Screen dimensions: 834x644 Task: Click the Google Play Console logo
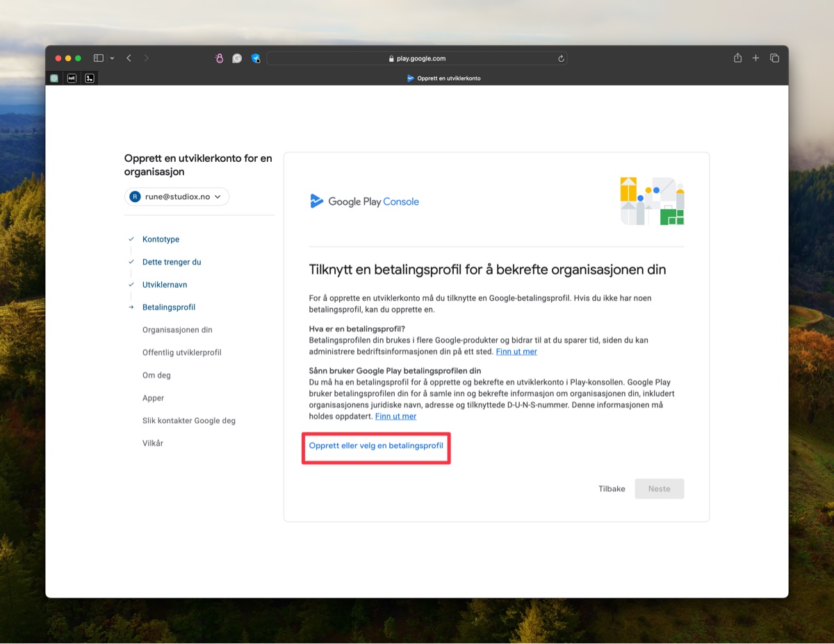click(x=364, y=201)
